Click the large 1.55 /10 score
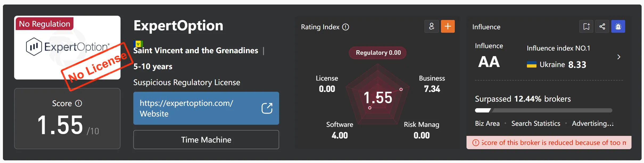644x163 pixels. click(x=68, y=125)
